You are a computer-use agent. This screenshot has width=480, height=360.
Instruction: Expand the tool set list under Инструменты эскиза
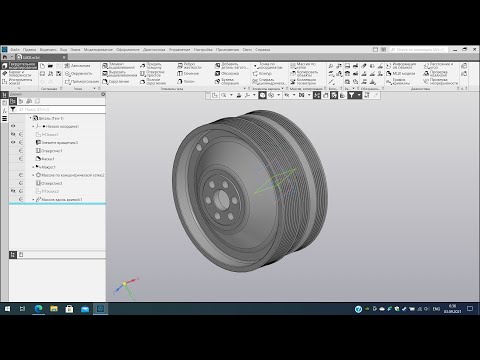point(19,88)
